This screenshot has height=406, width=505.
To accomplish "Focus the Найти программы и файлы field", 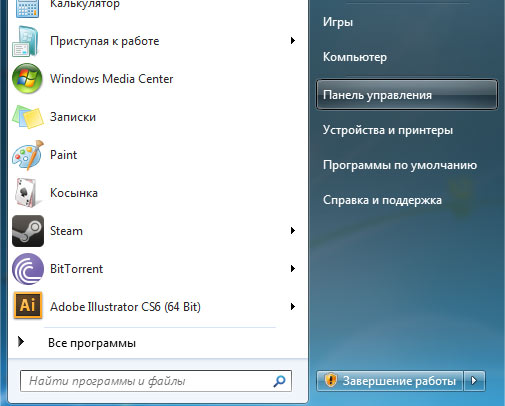I will [x=156, y=381].
